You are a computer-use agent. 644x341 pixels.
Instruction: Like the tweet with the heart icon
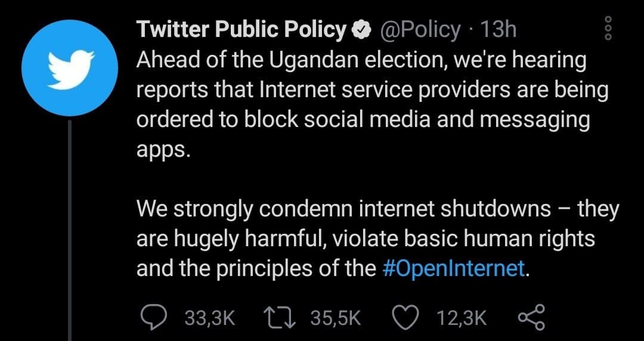[408, 318]
